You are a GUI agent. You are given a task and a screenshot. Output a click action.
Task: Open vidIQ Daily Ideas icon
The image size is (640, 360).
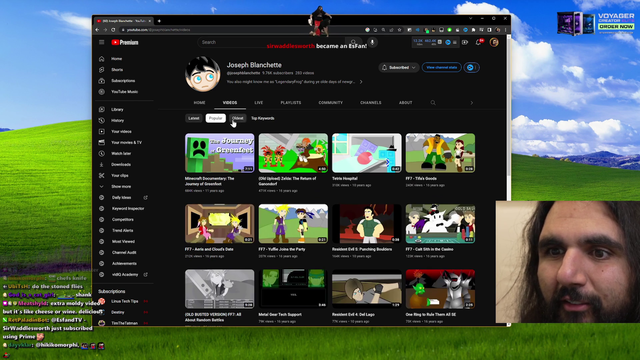point(102,198)
